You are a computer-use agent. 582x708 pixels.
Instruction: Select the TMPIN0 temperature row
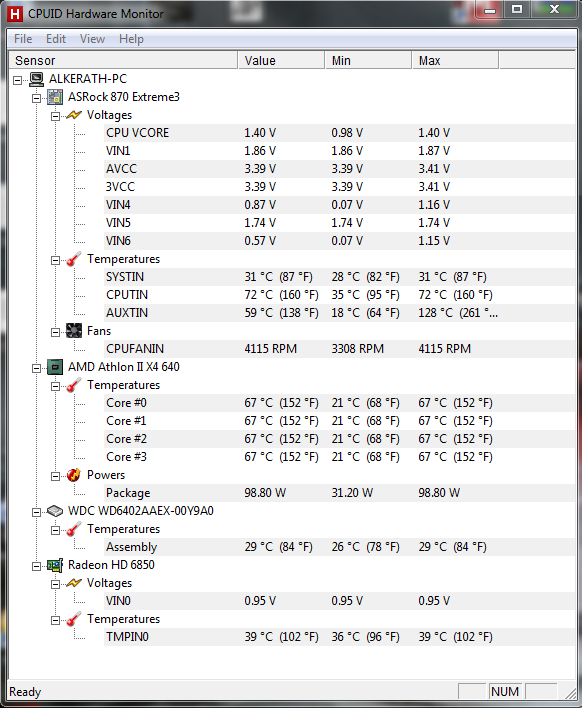tap(340, 637)
